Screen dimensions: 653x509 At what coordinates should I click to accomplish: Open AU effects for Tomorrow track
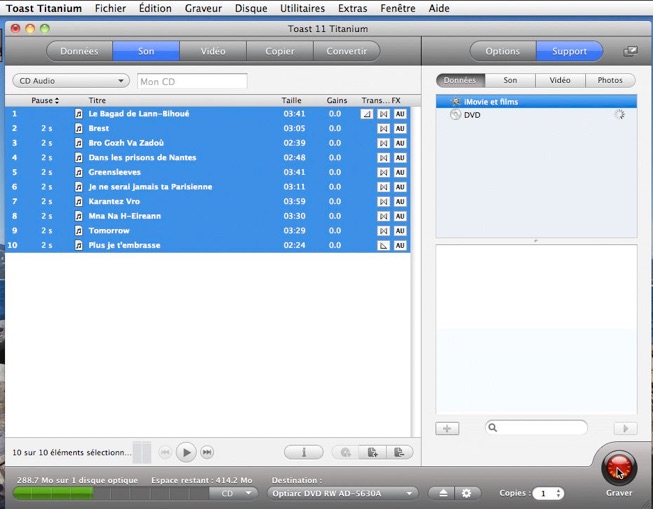point(400,231)
